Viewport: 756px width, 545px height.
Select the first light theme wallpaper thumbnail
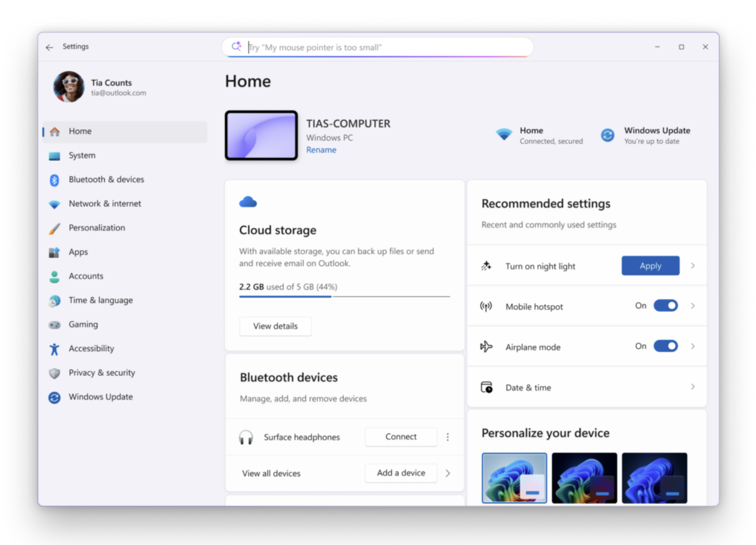pos(514,478)
